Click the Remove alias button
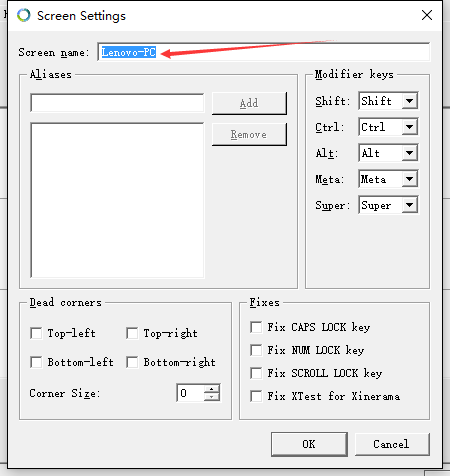Viewport: 450px width, 476px height. click(x=249, y=135)
